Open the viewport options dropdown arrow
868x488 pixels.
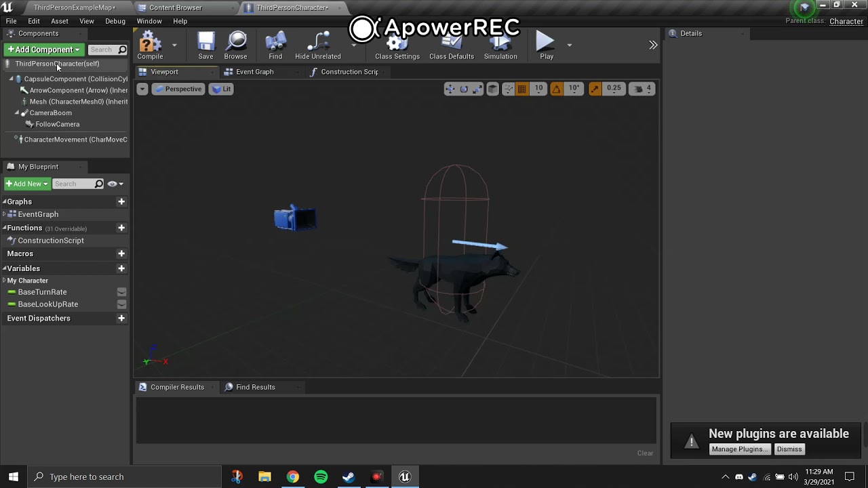click(x=142, y=89)
